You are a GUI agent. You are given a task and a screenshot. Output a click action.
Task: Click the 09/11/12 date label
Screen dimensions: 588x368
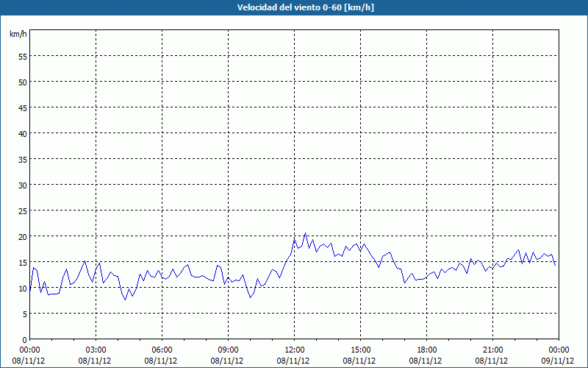pyautogui.click(x=557, y=361)
